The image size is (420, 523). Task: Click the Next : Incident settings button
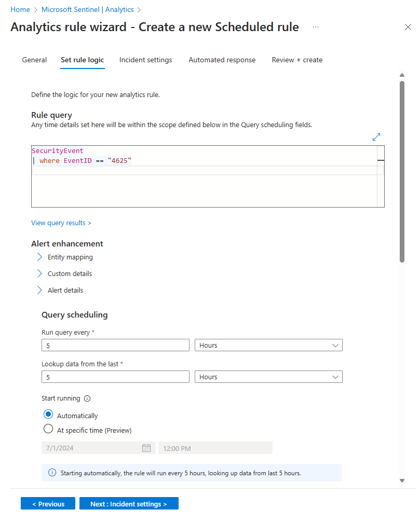coord(129,503)
